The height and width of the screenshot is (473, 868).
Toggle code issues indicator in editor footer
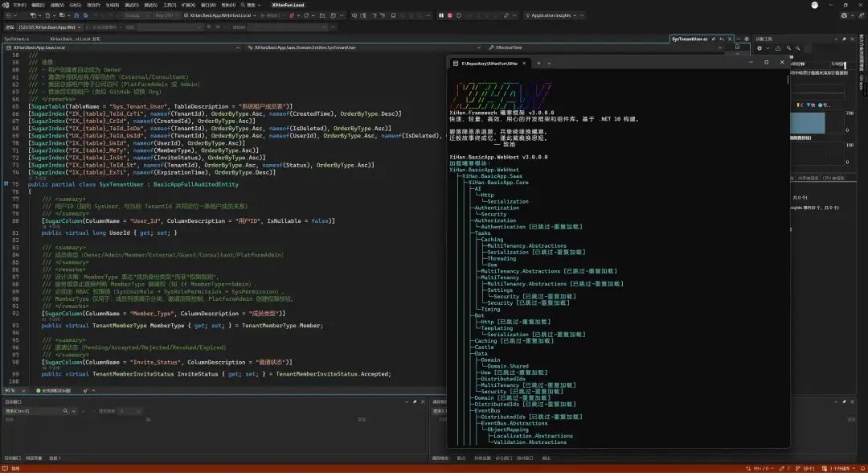(53, 390)
